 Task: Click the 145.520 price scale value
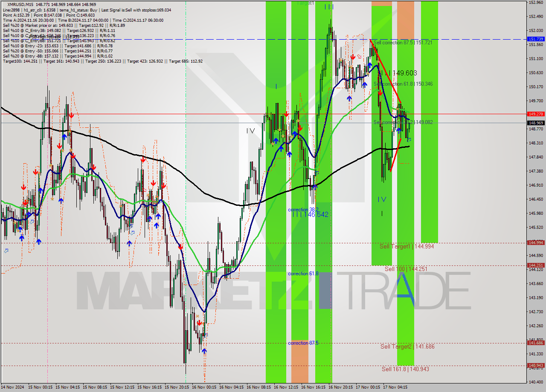536,228
